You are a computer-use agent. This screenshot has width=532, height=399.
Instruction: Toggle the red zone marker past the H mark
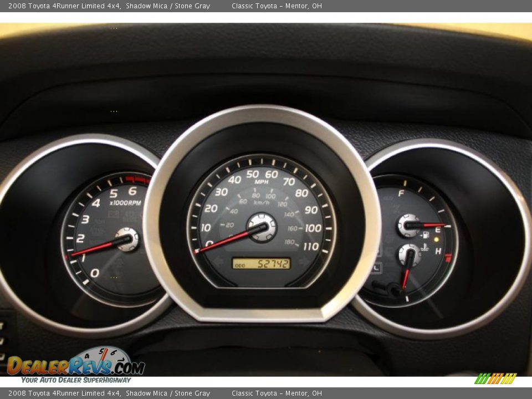tap(448, 257)
